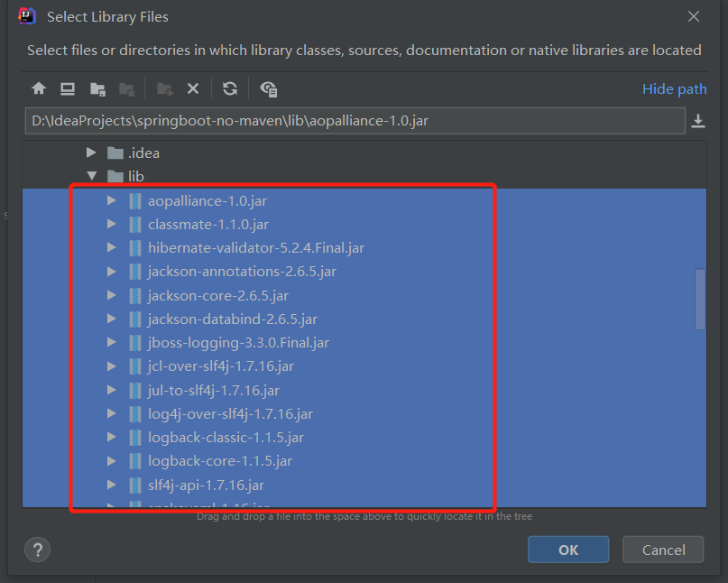Screen dimensions: 728x583
Task: Click the tree vertical scrollbar thumb
Action: point(700,299)
